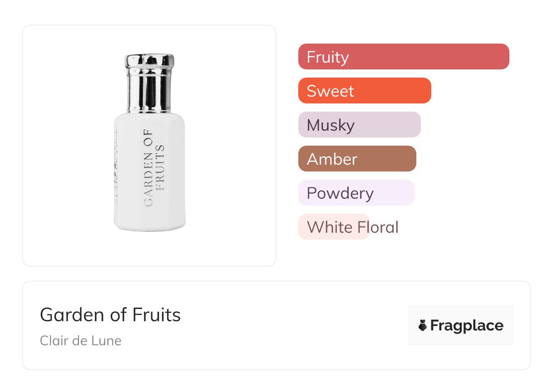Screen dimensions: 553x392
Task: Click the silver cap of the bottle
Action: click(x=149, y=83)
